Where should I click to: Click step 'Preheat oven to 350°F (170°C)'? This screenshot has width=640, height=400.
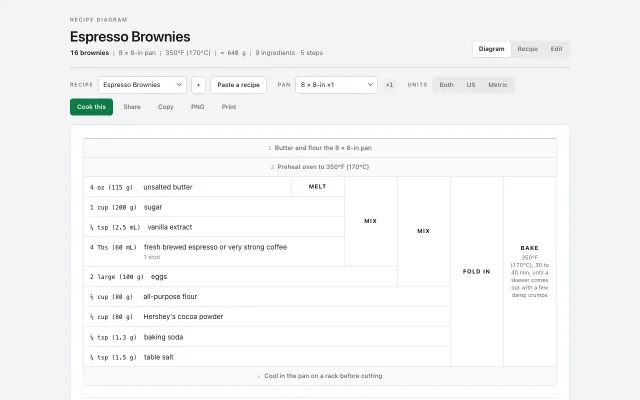pos(320,167)
